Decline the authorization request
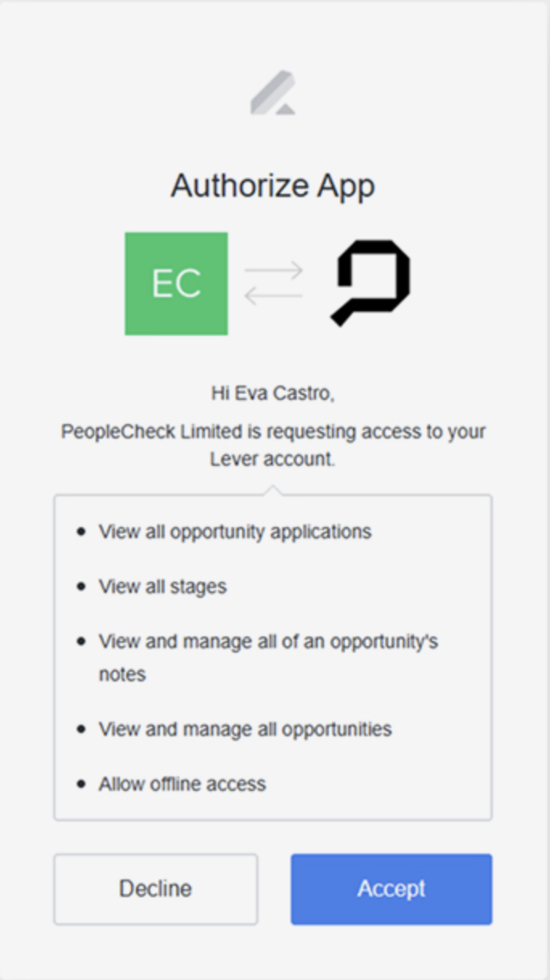Screen dimensions: 550x980 [x=156, y=889]
